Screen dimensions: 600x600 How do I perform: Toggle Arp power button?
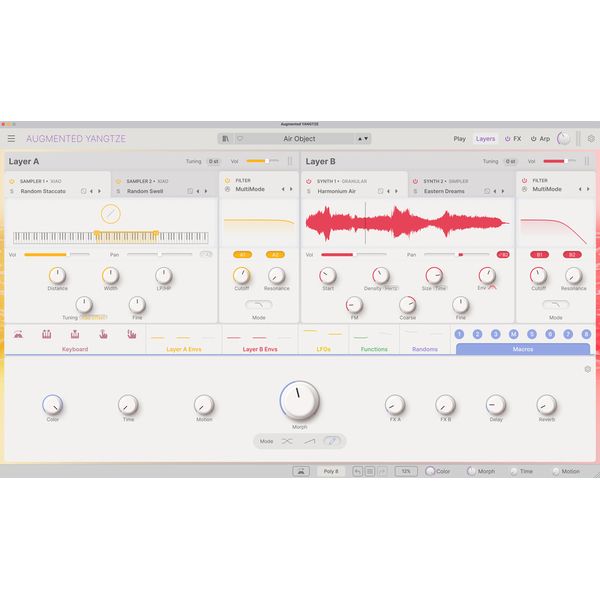pyautogui.click(x=533, y=139)
